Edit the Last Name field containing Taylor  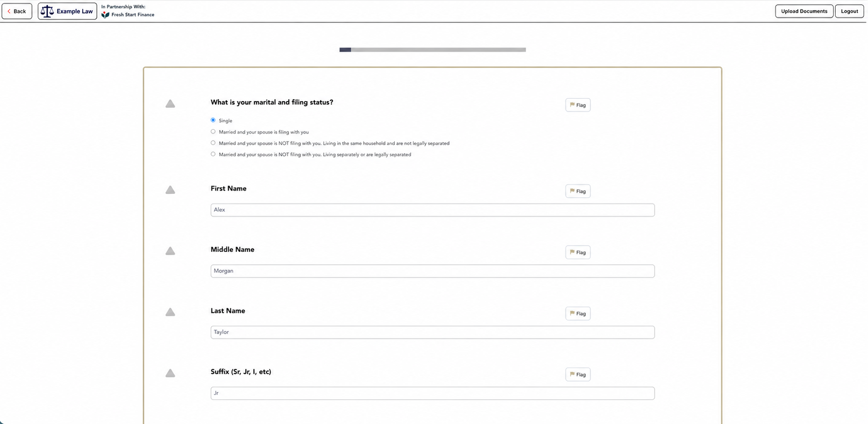tap(433, 332)
